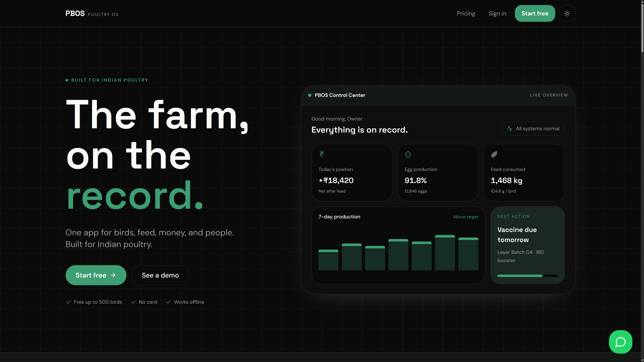Click the rupee icon in Today's position card
Image resolution: width=644 pixels, height=362 pixels.
coord(321,154)
